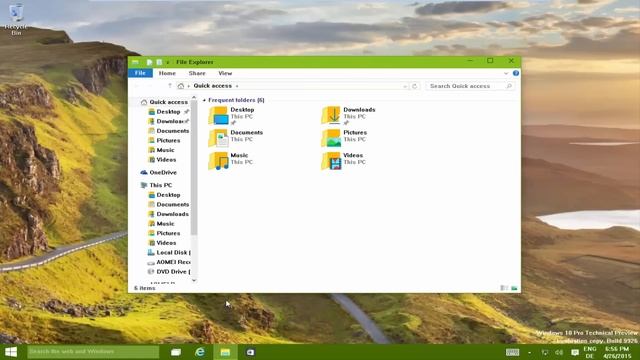Click the network icon in the tray
Viewport: 640px width, 360px height.
545,352
